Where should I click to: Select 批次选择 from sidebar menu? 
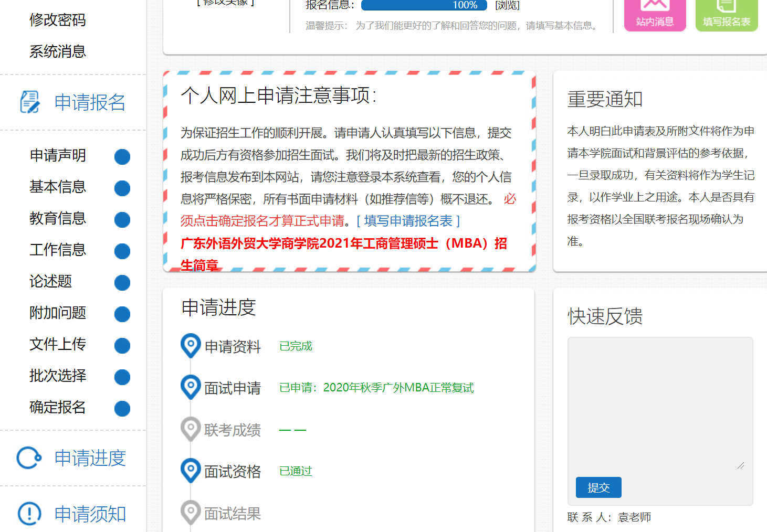(x=57, y=376)
